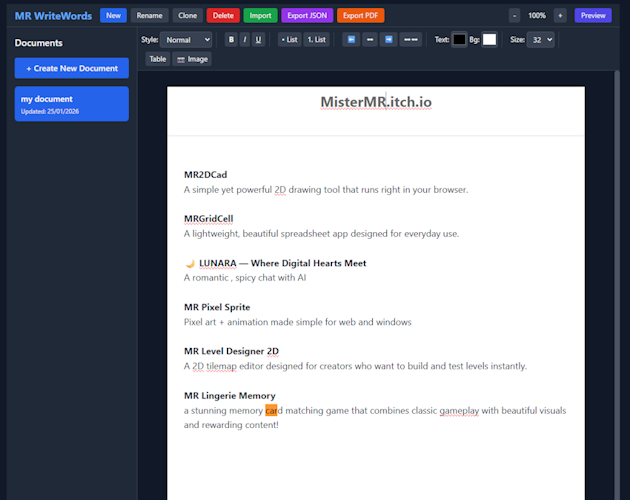Align text right with the right arrow

click(389, 39)
